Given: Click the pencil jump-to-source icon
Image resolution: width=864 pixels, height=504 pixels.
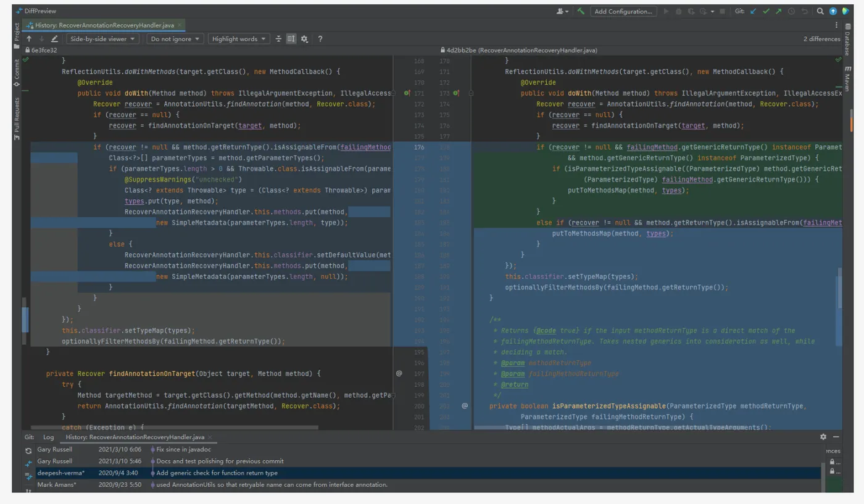Looking at the screenshot, I should 54,39.
